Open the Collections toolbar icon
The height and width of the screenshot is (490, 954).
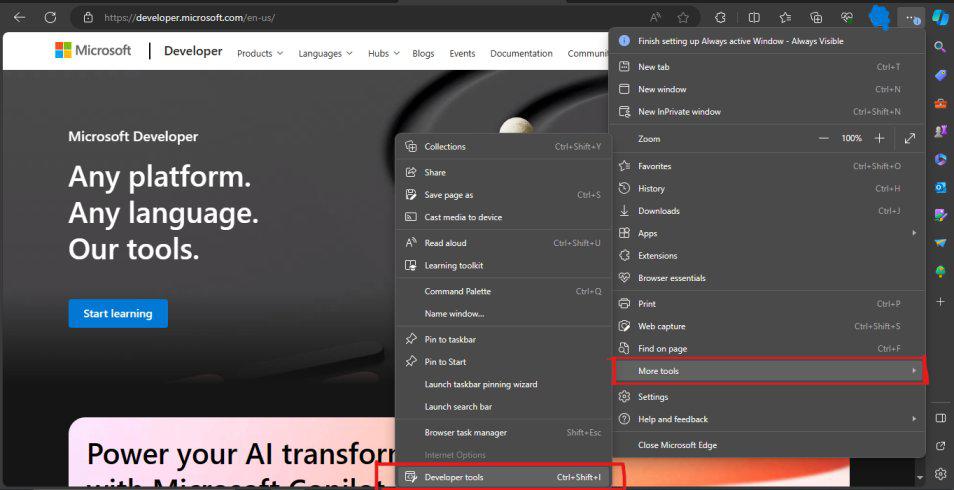coord(816,18)
